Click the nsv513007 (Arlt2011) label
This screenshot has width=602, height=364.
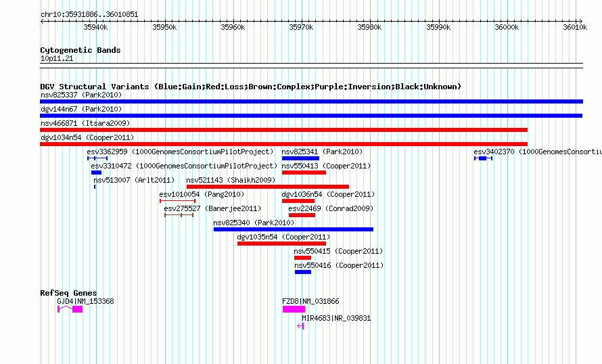134,180
